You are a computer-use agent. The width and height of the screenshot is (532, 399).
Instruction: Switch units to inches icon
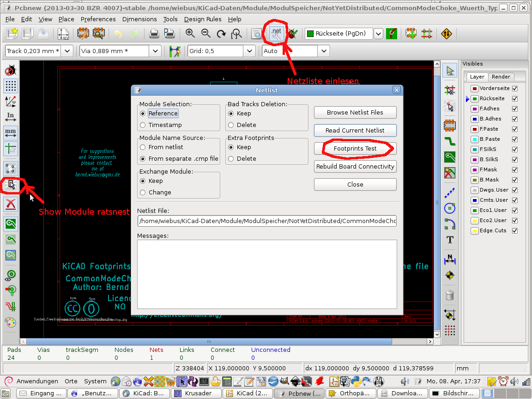[11, 117]
